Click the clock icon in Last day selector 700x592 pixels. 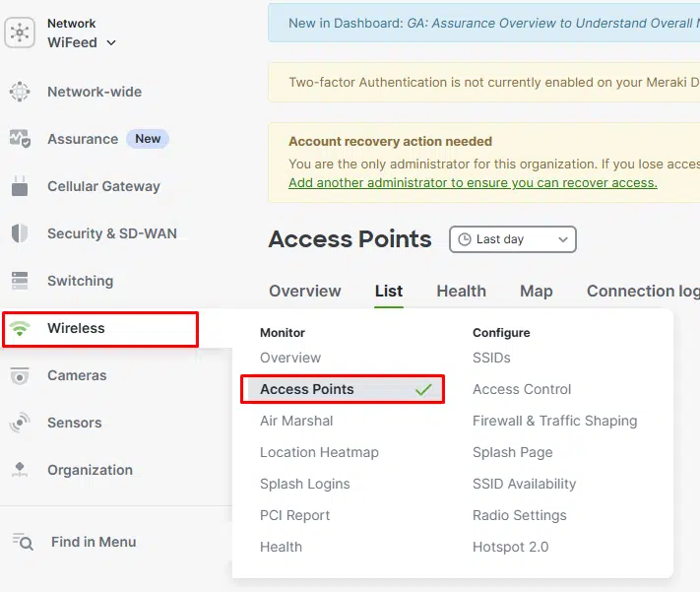(465, 239)
